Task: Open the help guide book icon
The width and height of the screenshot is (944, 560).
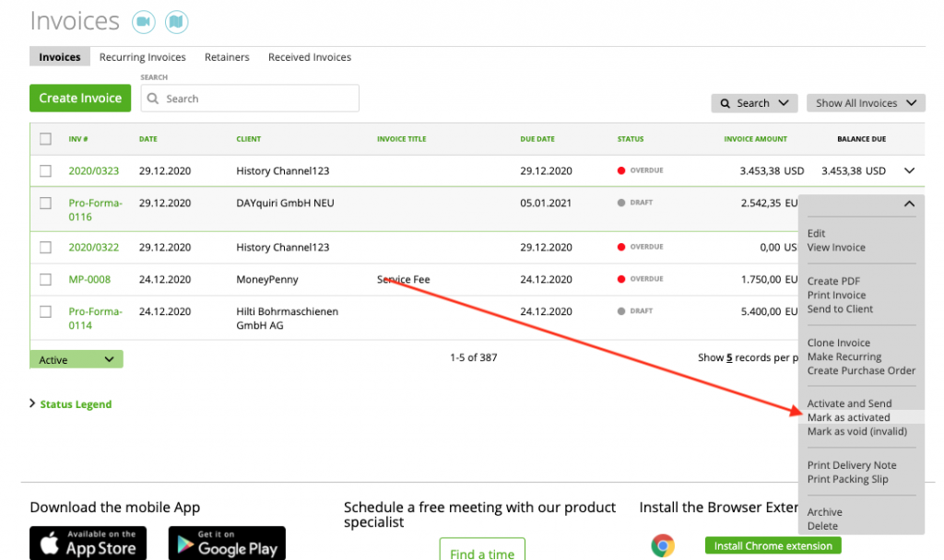Action: click(x=176, y=21)
